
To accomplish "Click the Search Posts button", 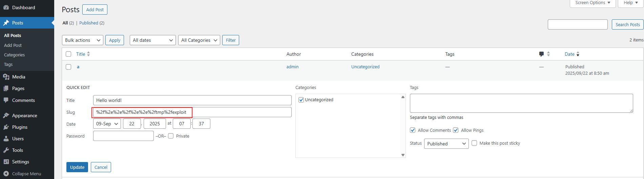I will (x=628, y=24).
